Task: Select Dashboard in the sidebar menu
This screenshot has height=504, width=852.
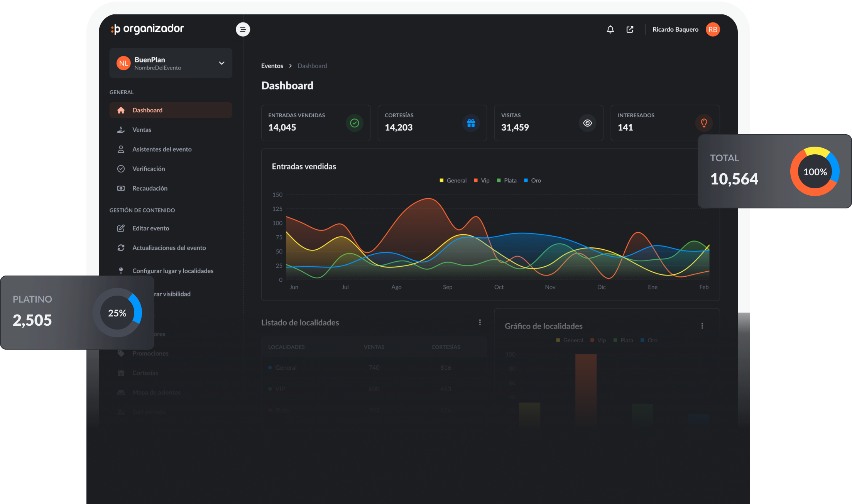Action: 147,110
